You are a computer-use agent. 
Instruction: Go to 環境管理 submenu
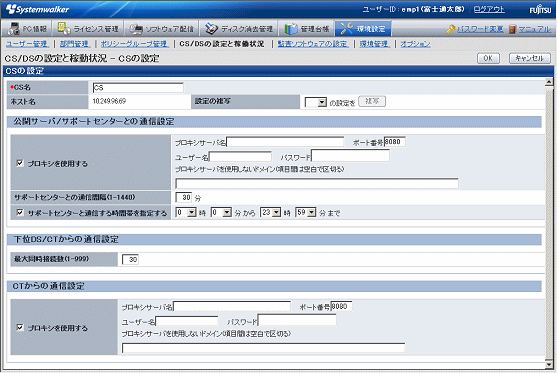pyautogui.click(x=374, y=44)
